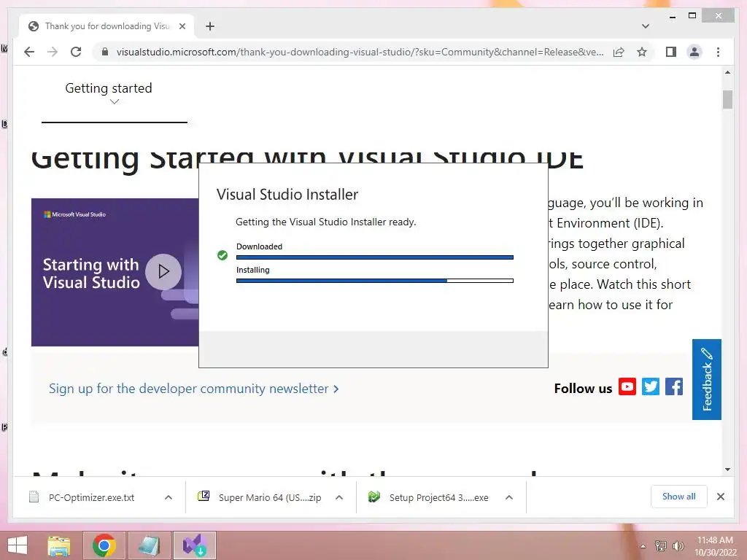Open the Chrome profile menu
The width and height of the screenshot is (747, 560).
pyautogui.click(x=694, y=52)
